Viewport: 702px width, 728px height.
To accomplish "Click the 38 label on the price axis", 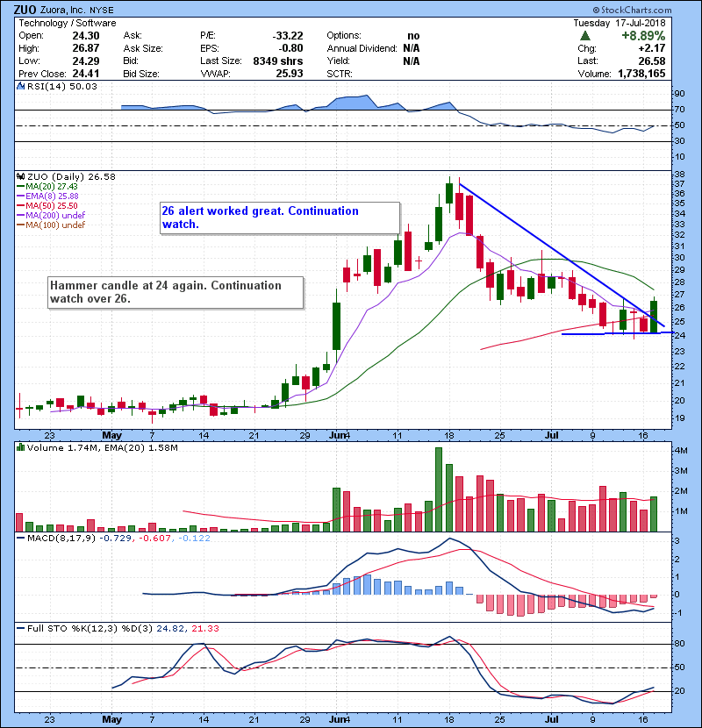I will coord(679,175).
